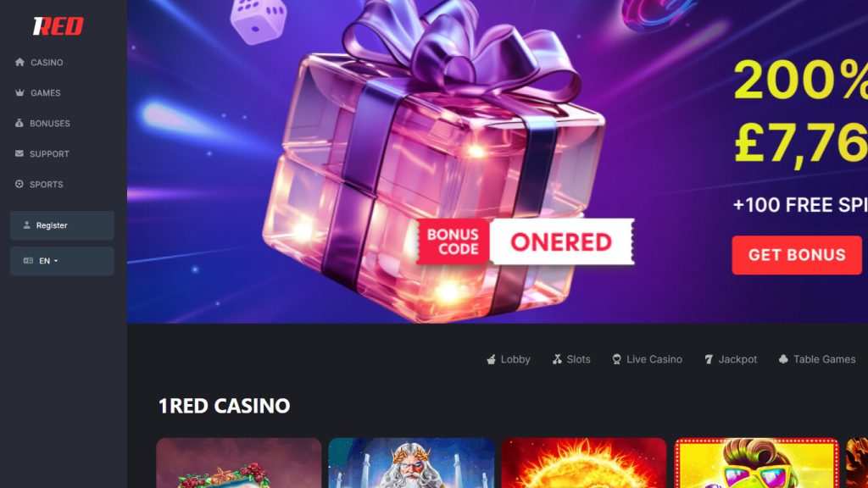Open the Zeus game thumbnail

tap(411, 463)
